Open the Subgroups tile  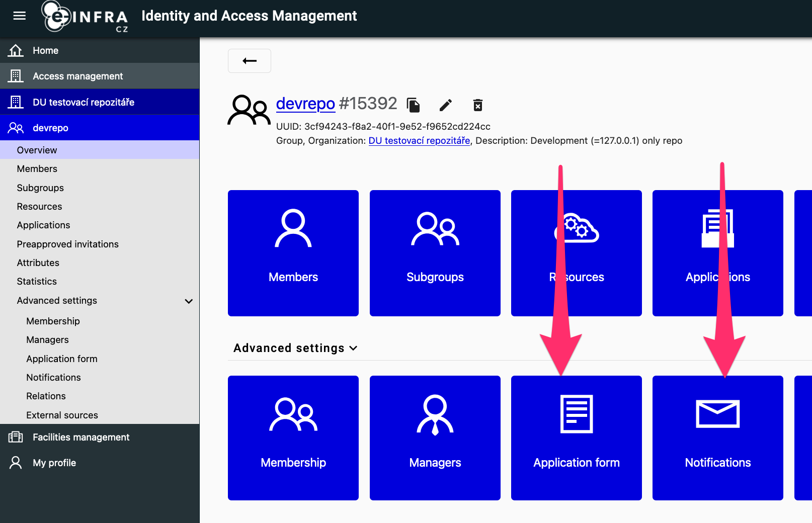point(435,253)
